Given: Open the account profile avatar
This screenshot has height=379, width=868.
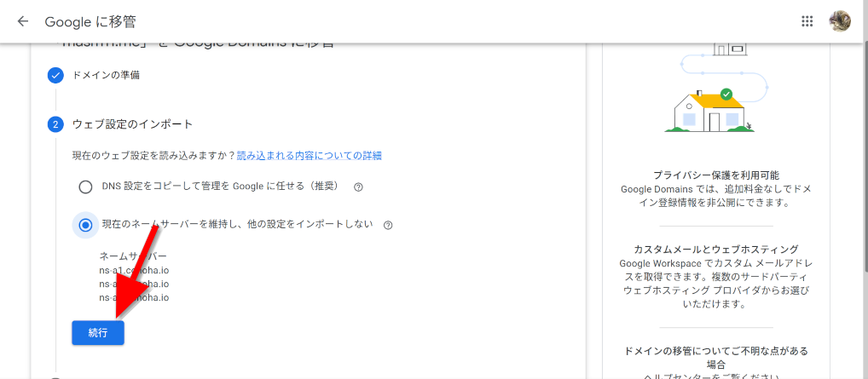Looking at the screenshot, I should [x=840, y=21].
